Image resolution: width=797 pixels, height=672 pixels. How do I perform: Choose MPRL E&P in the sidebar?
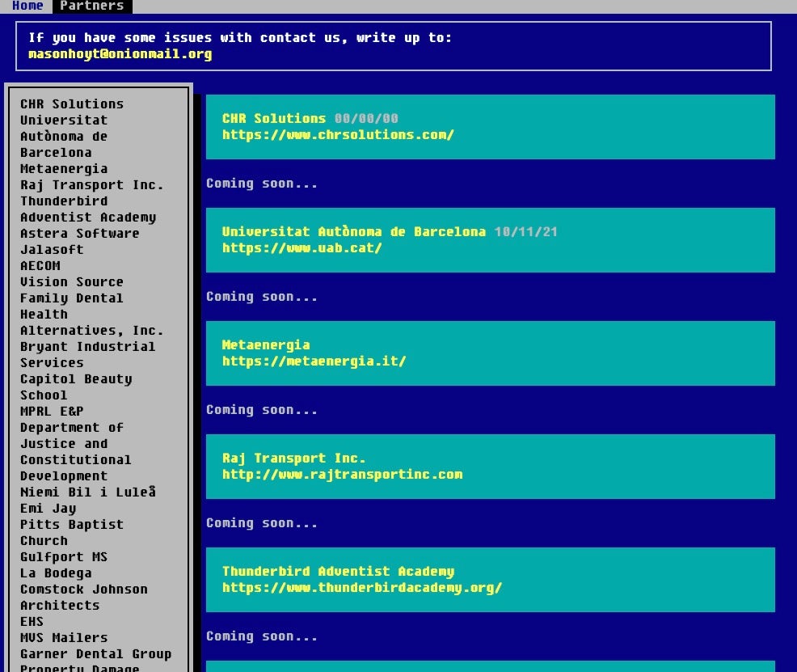coord(52,412)
